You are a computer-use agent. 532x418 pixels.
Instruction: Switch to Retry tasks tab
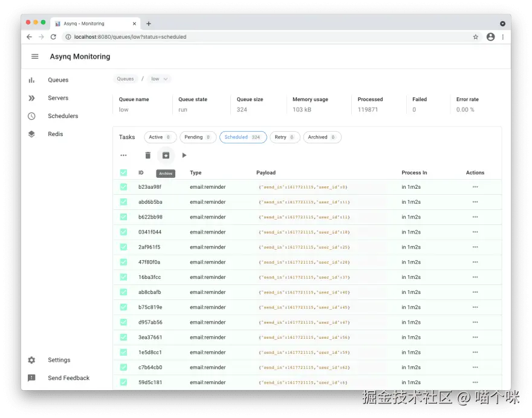click(284, 137)
